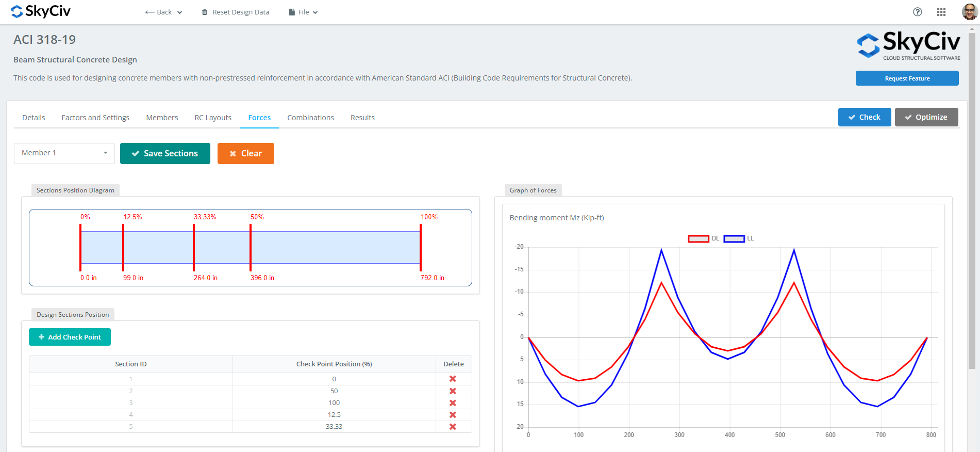Toggle DL series in graph legend
This screenshot has width=980, height=452.
(699, 238)
